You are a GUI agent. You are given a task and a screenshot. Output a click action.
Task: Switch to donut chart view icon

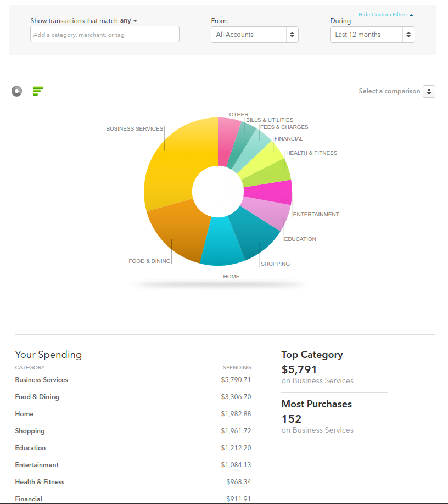[16, 91]
